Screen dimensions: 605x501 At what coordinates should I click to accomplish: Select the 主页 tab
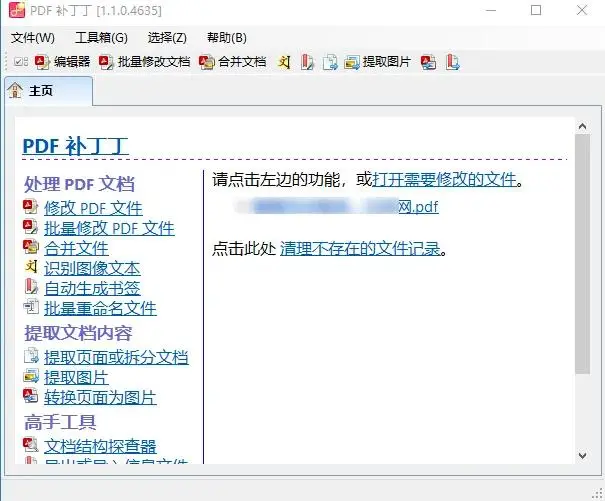(39, 92)
